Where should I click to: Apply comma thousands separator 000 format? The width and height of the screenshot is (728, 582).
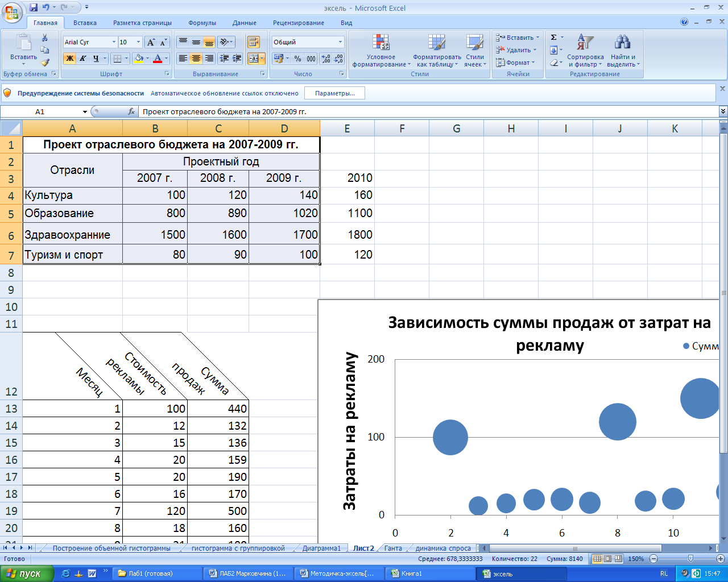pos(311,58)
